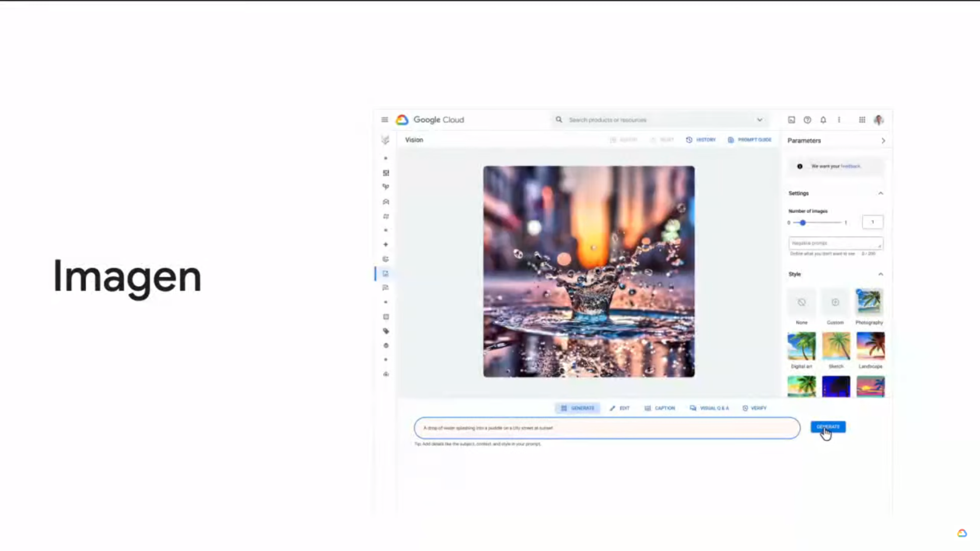Click the Vision page title
This screenshot has width=980, height=551.
414,140
